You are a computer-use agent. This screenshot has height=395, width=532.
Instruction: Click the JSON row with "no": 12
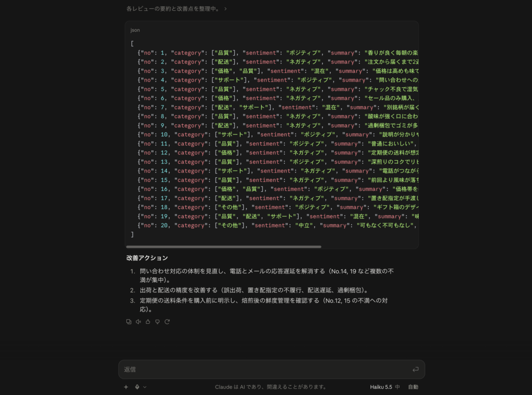point(277,153)
